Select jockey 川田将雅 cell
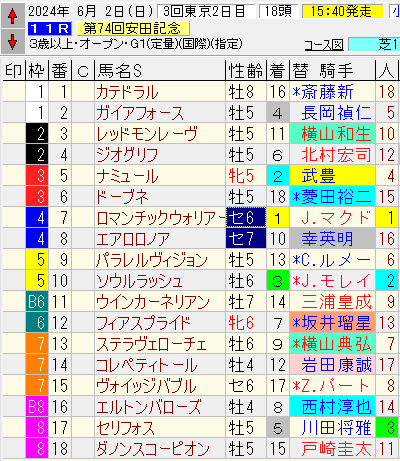This screenshot has height=461, width=400. (332, 428)
